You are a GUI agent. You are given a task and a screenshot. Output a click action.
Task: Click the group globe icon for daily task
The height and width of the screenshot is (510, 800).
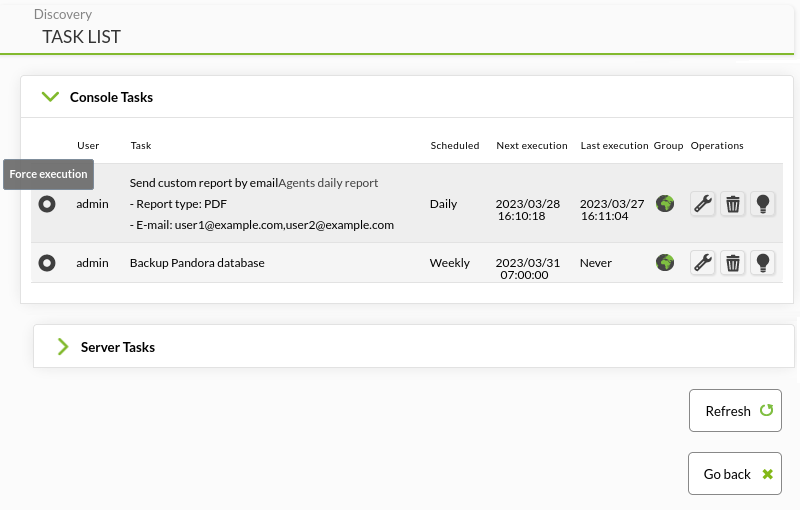pos(665,203)
